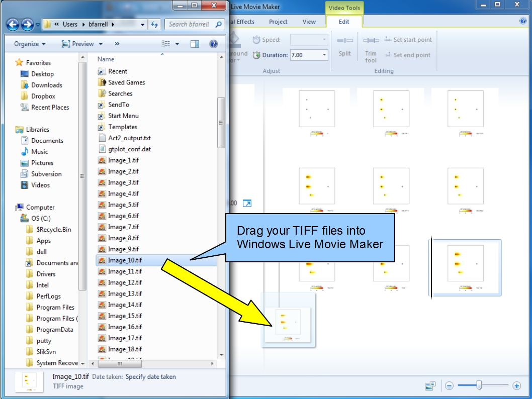Switch to the Project tab in Movie Maker
The image size is (532, 399).
(x=278, y=22)
